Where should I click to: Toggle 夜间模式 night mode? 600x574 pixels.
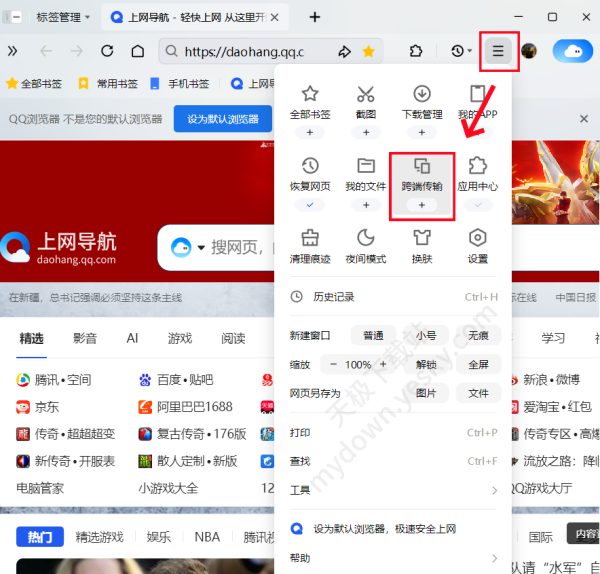click(x=365, y=238)
